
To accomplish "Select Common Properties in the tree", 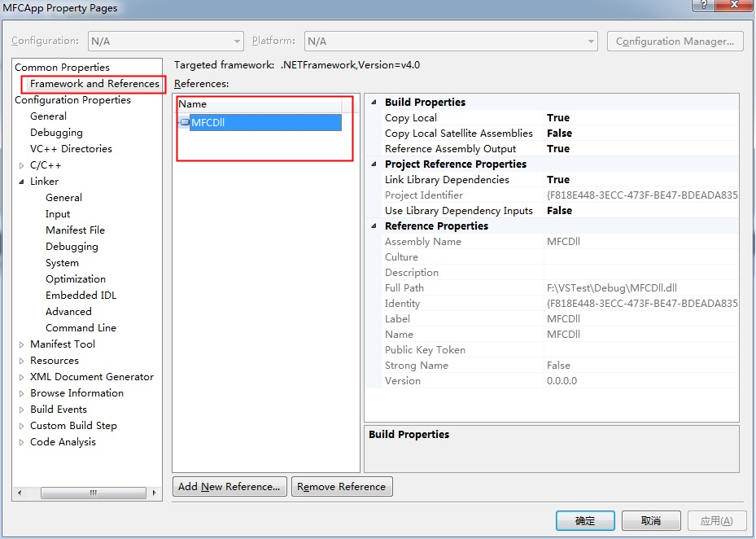I will (x=62, y=67).
